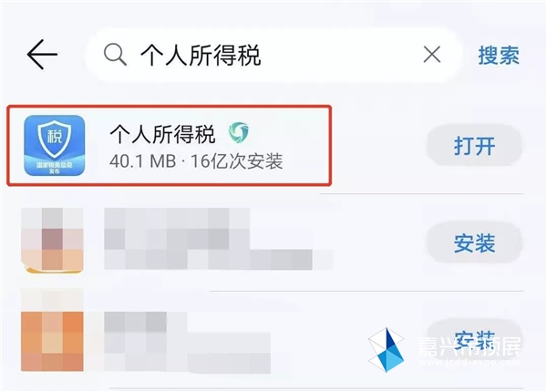Open the blurred orange third app icon
547x392 pixels.
52,330
